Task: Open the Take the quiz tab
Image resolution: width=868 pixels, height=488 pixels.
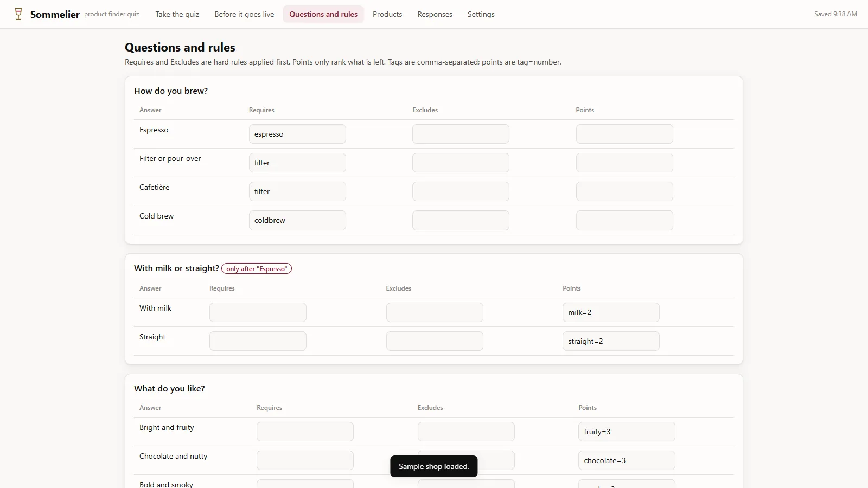Action: tap(177, 14)
